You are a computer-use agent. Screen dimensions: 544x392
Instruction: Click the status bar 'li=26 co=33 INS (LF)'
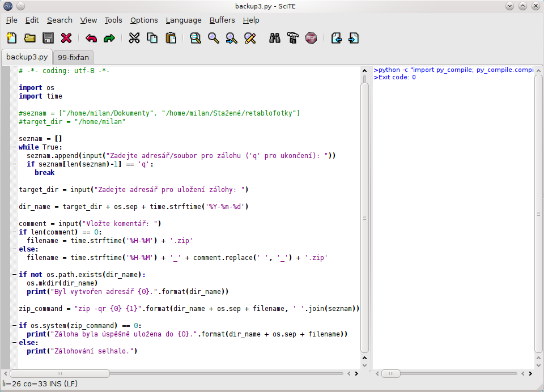coord(40,384)
